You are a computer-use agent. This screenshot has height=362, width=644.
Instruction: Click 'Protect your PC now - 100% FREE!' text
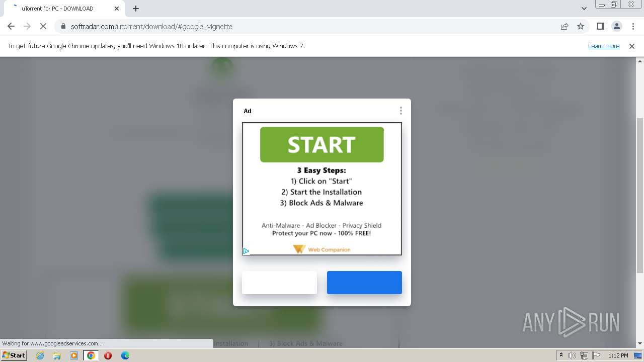pyautogui.click(x=321, y=233)
